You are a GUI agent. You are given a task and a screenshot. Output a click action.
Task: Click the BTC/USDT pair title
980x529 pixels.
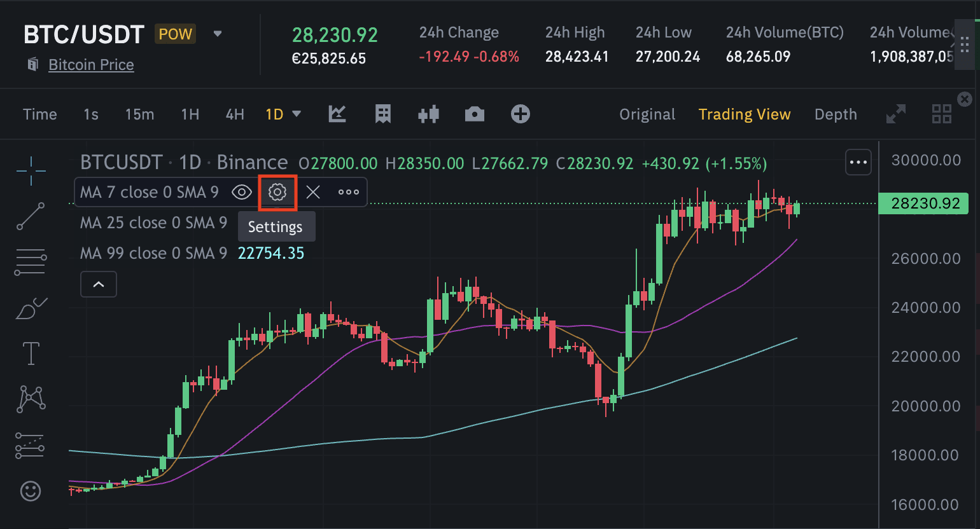coord(84,34)
